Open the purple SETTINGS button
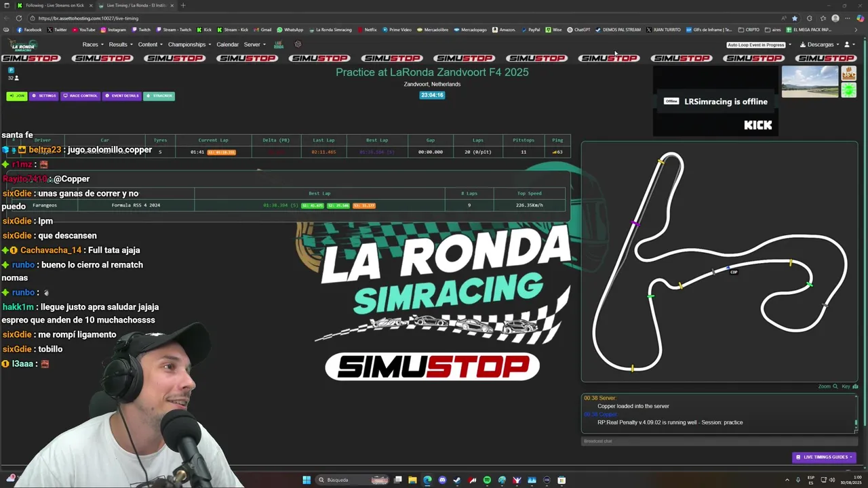Screen dimensions: 868x488 [x=44, y=96]
